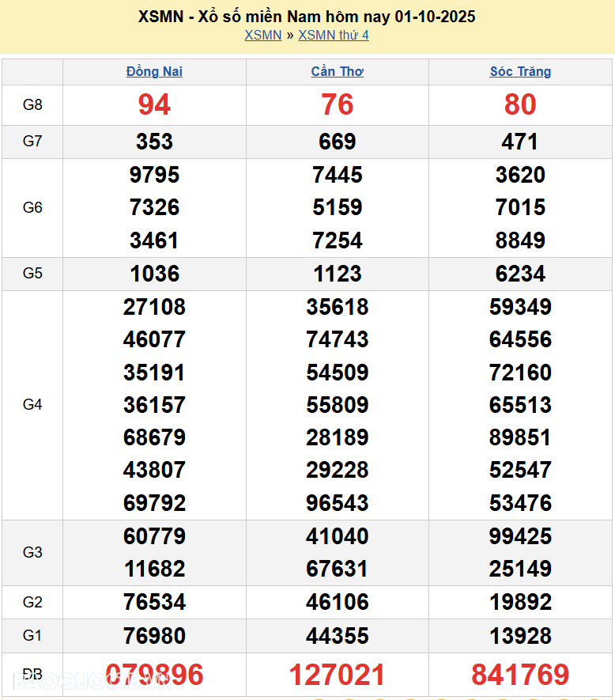615x700 pixels.
Task: Click Sóc Trăng G3 number 99425
Action: coord(520,536)
